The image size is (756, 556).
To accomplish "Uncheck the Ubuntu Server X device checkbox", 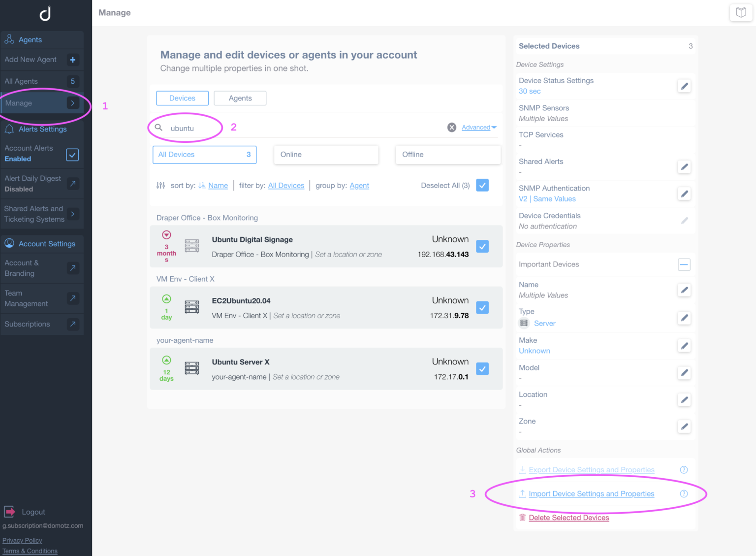I will click(x=482, y=368).
